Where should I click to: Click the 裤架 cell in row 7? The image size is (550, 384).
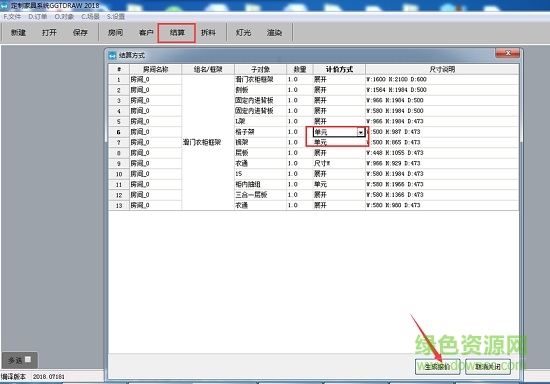(x=260, y=142)
